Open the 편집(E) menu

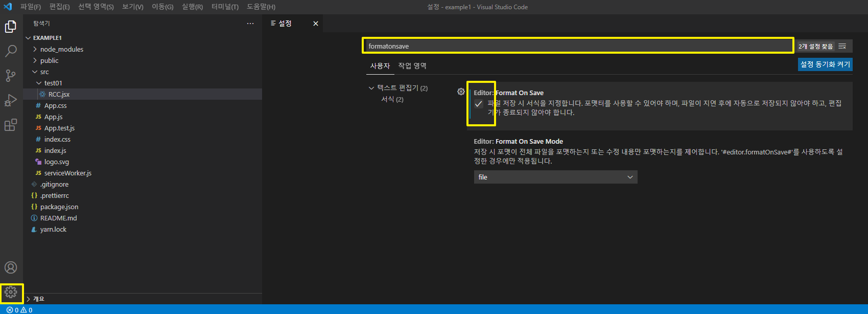(59, 7)
